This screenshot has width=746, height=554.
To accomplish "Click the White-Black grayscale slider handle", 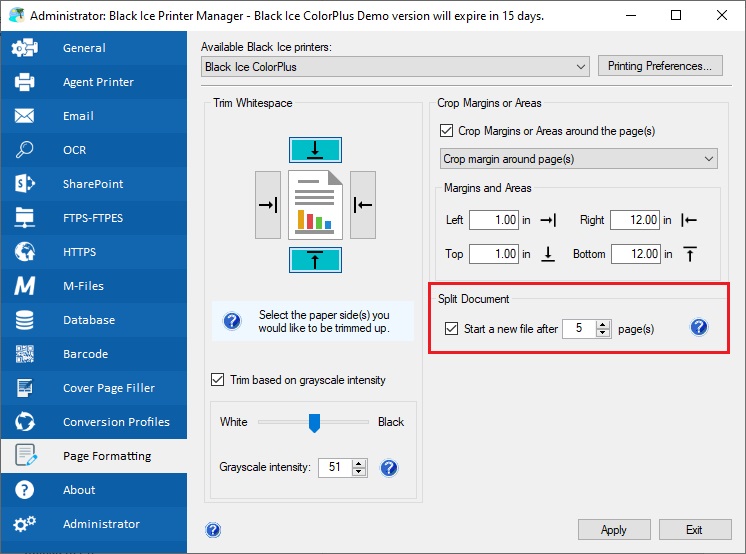I will 314,423.
